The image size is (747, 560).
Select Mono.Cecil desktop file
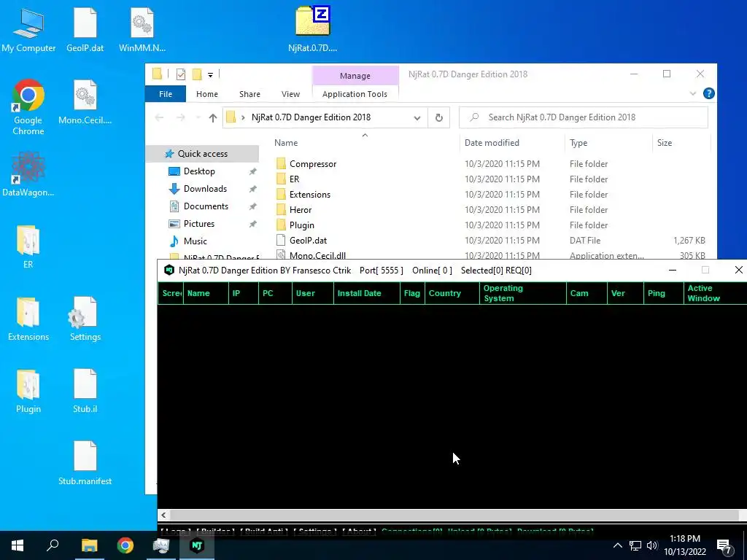point(85,102)
